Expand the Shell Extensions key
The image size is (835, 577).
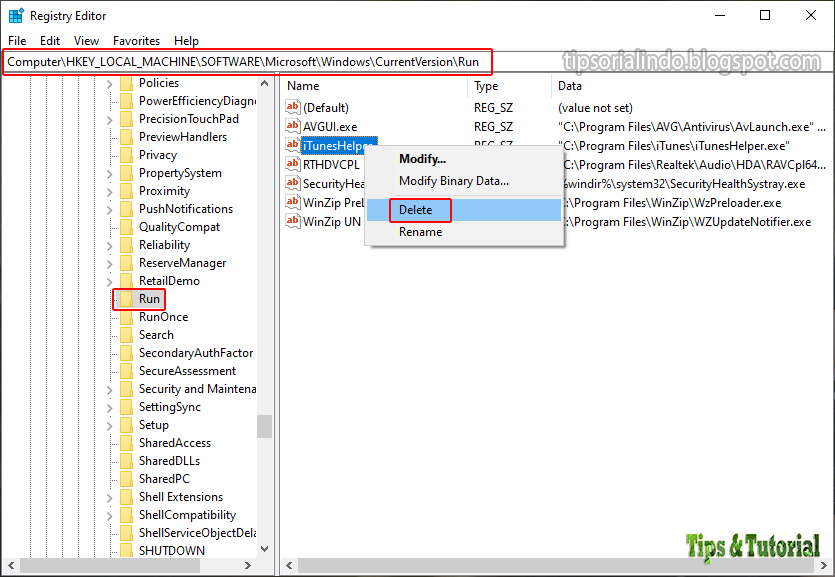(109, 498)
